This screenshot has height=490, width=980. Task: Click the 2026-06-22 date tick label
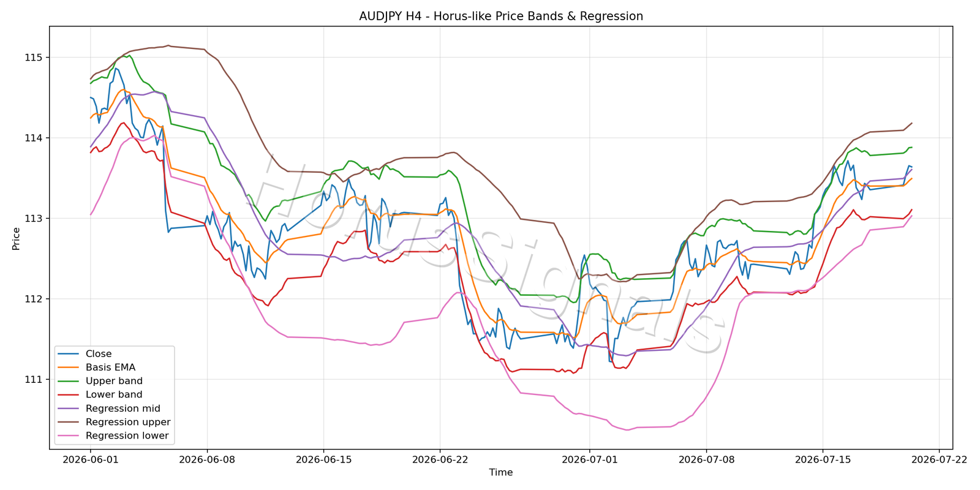440,459
